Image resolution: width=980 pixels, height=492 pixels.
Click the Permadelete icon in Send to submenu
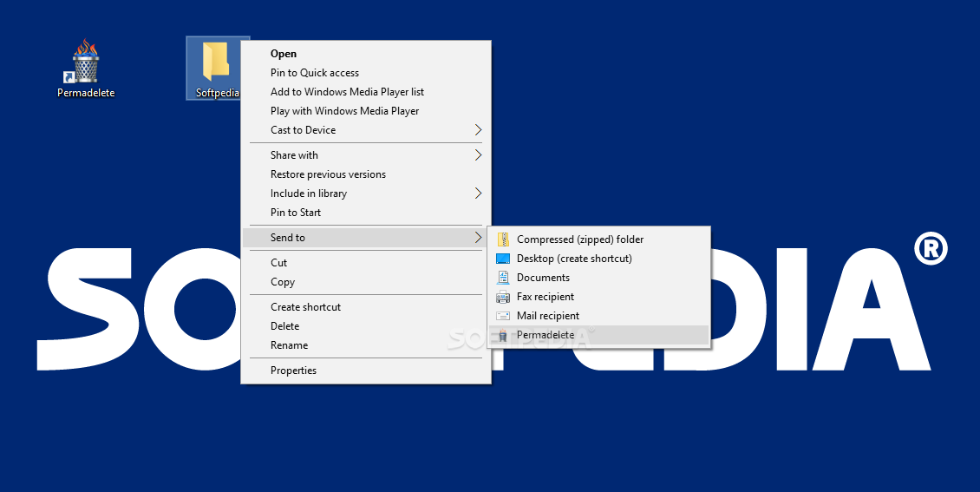(503, 335)
